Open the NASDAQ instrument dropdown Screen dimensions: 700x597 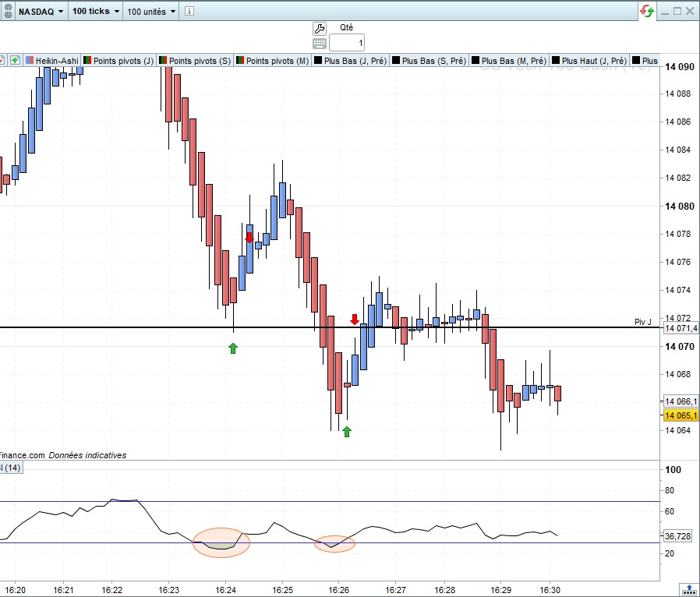click(41, 12)
